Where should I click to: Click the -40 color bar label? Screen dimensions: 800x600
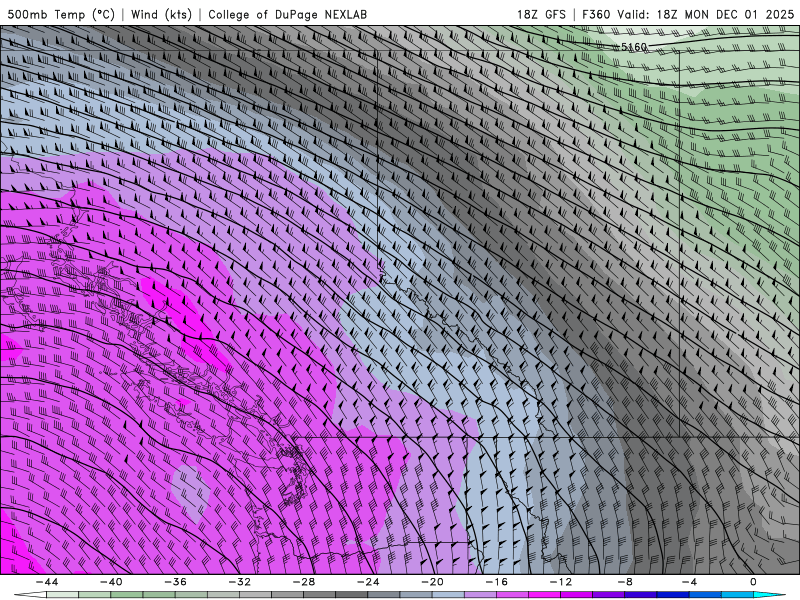tap(111, 582)
